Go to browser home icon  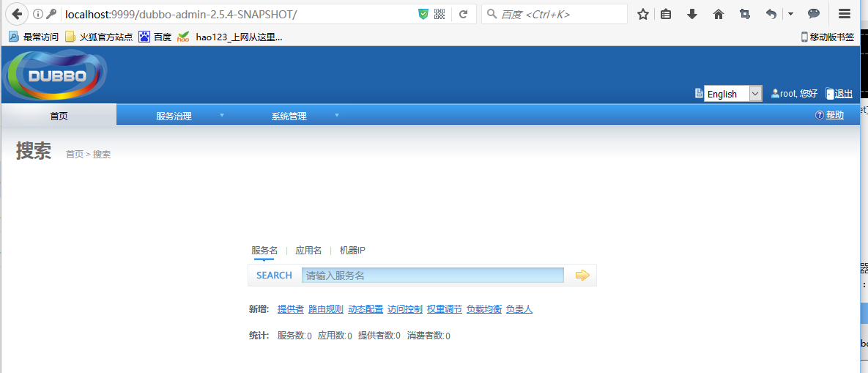point(719,14)
